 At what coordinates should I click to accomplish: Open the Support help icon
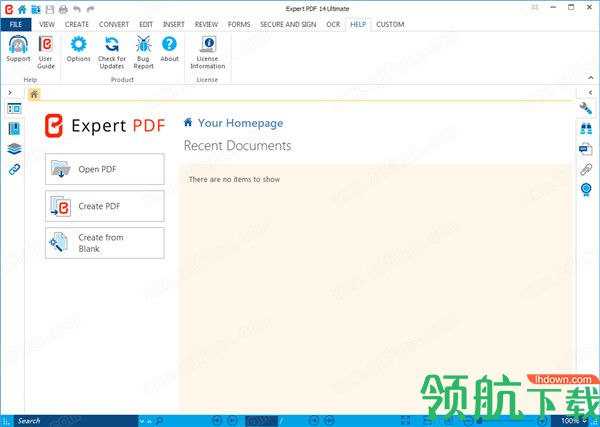(x=18, y=49)
